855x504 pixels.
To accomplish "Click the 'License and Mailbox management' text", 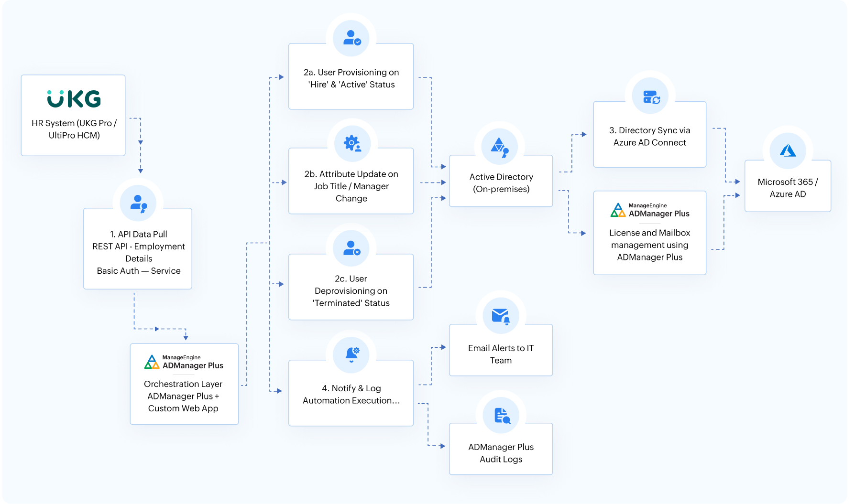I will click(650, 239).
